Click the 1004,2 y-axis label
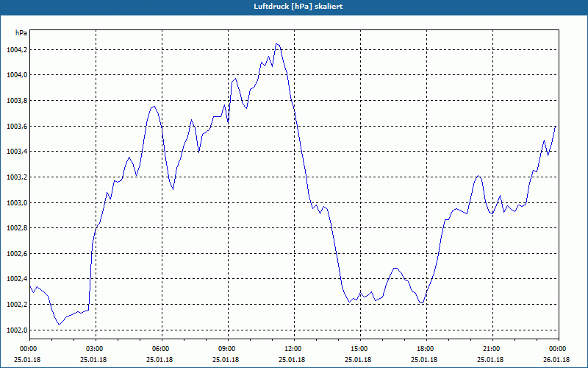The width and height of the screenshot is (588, 368). pos(17,49)
